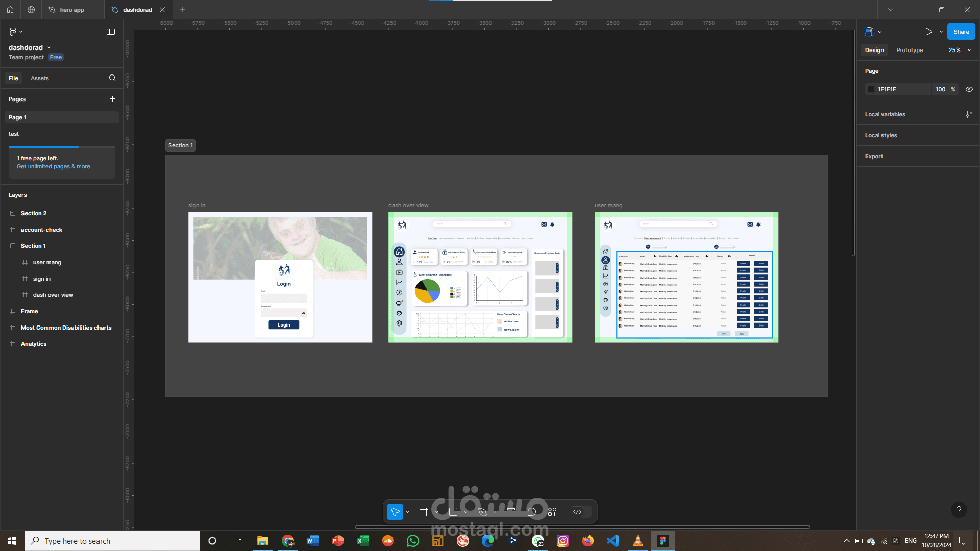The width and height of the screenshot is (980, 551).
Task: Click the 1E1E1E page color swatch
Action: 871,89
